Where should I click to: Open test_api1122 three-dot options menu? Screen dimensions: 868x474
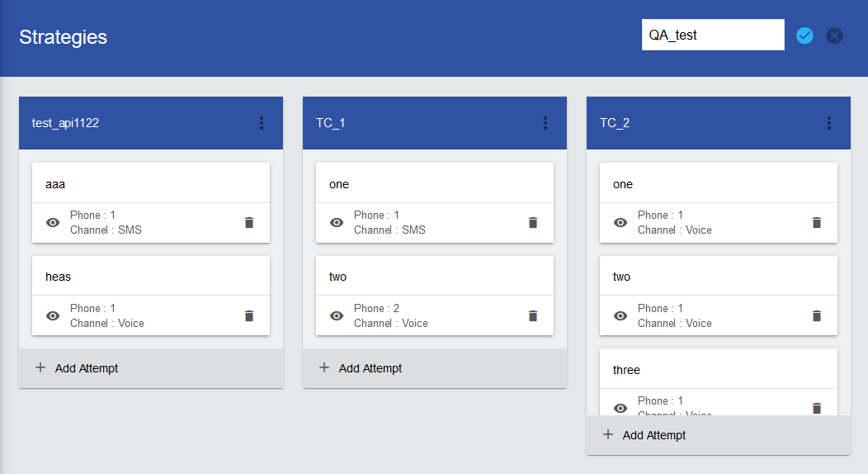pyautogui.click(x=262, y=123)
